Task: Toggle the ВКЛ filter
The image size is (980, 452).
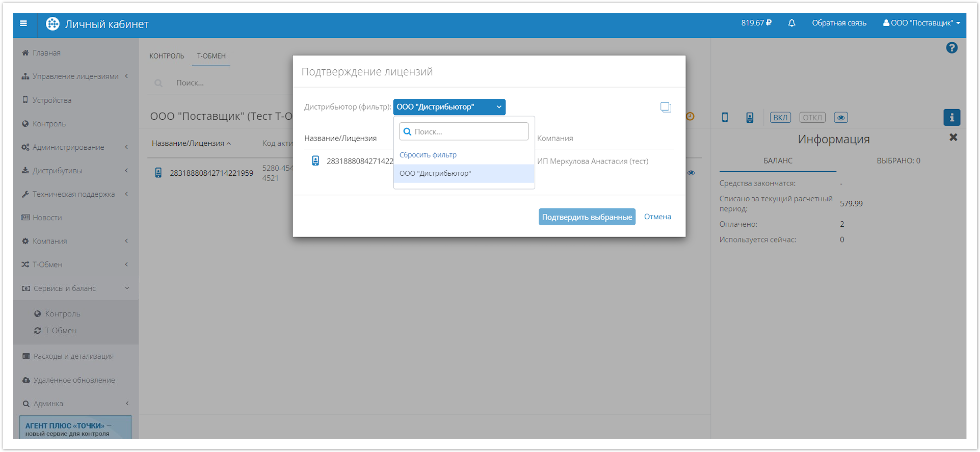Action: click(780, 118)
